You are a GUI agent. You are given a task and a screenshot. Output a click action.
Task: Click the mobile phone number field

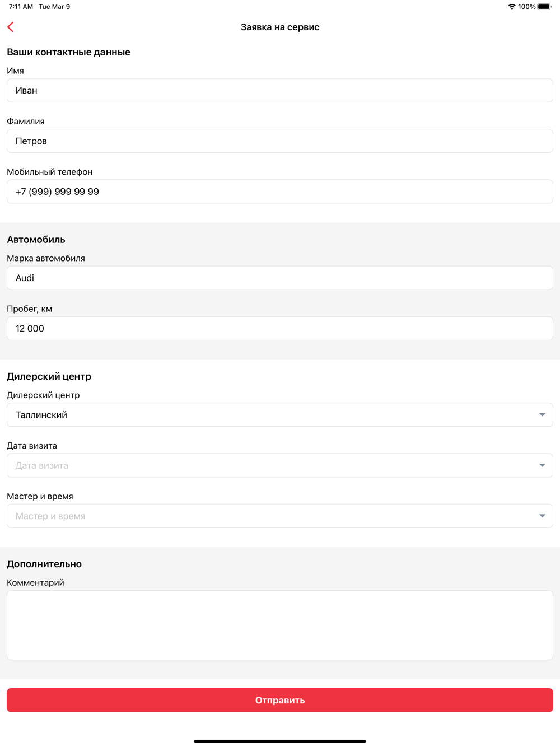coord(280,192)
